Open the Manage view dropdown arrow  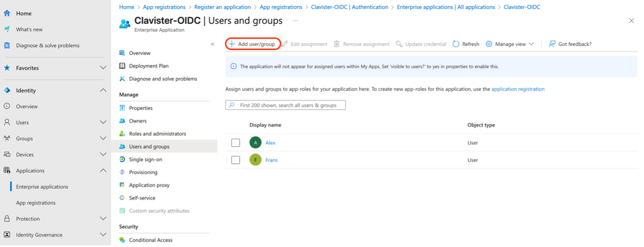coord(531,44)
